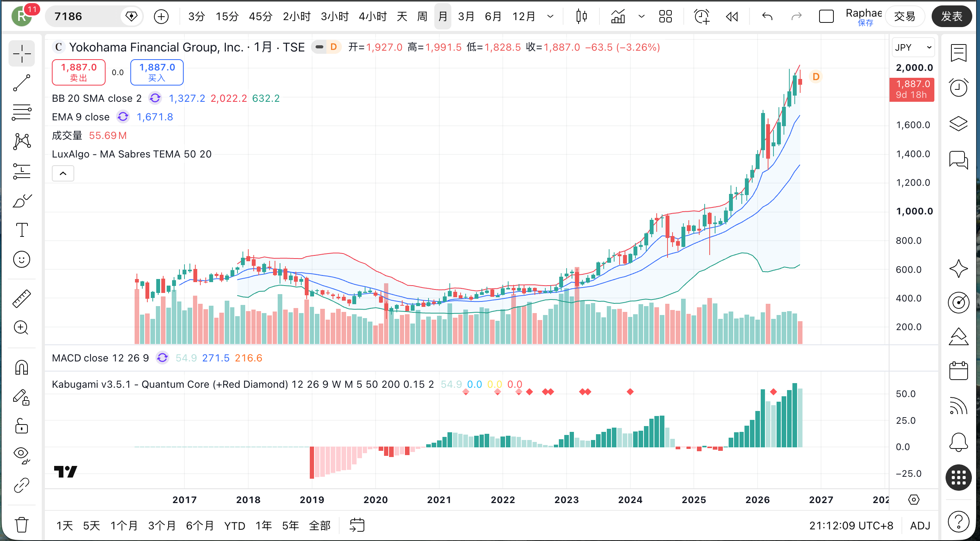Activate the zoom in tool

pyautogui.click(x=22, y=328)
